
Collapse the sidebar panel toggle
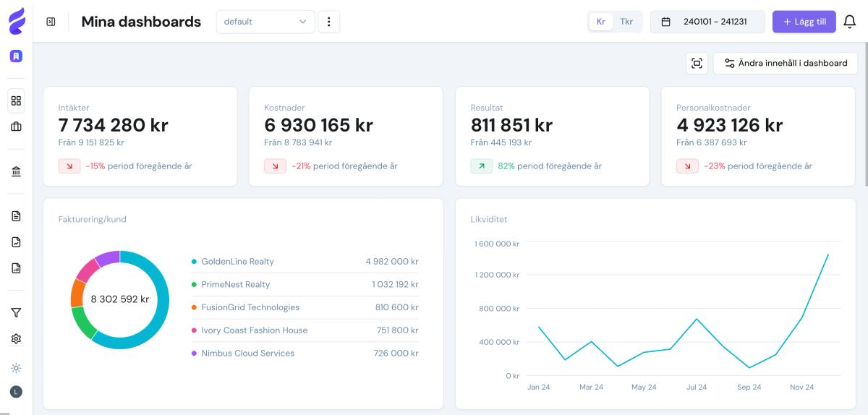coord(51,22)
